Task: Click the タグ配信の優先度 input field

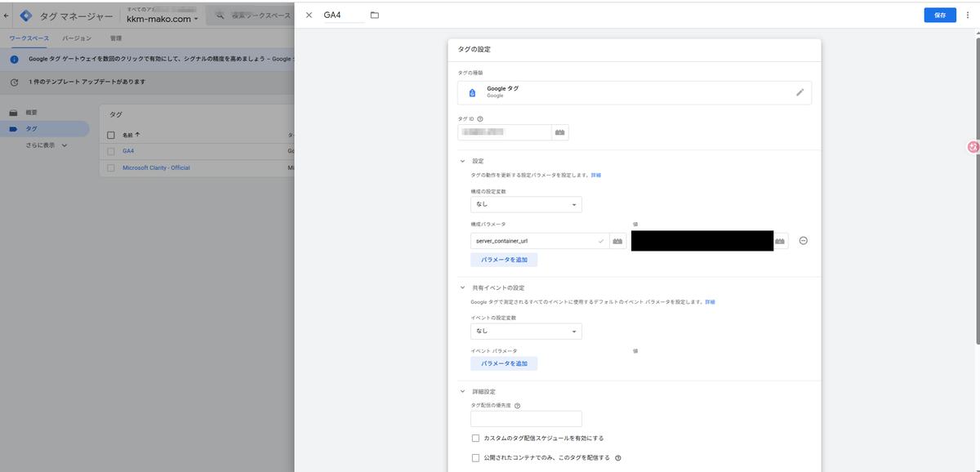Action: pos(526,419)
